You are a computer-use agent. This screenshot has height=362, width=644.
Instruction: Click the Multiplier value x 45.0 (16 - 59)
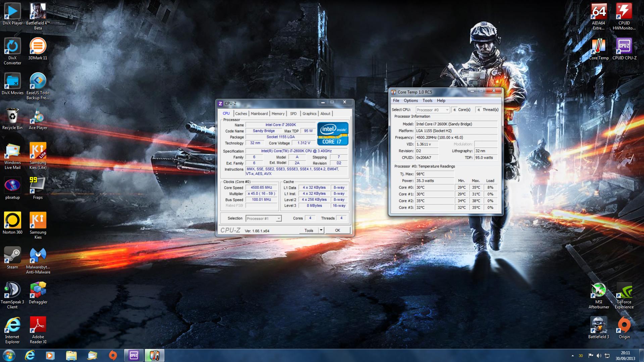tap(261, 194)
